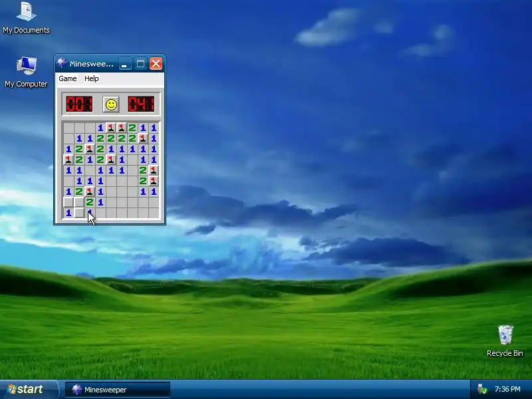
Task: Select the Recycle Bin desktop icon
Action: pos(505,341)
